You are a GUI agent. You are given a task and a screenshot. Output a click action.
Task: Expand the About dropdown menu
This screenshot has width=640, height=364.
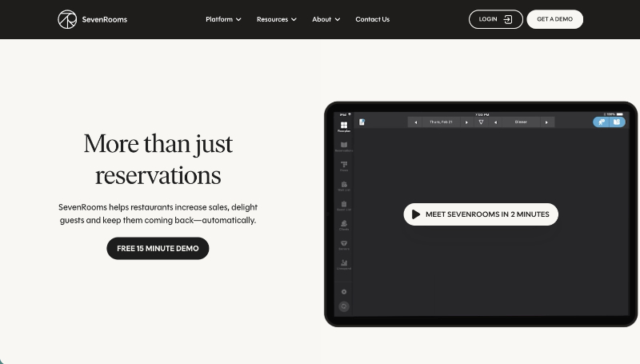coord(326,19)
